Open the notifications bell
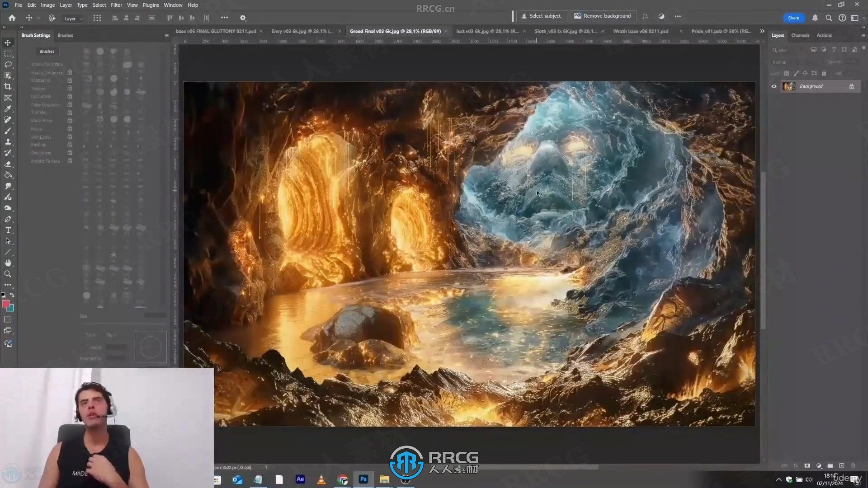Image resolution: width=868 pixels, height=488 pixels. [815, 18]
